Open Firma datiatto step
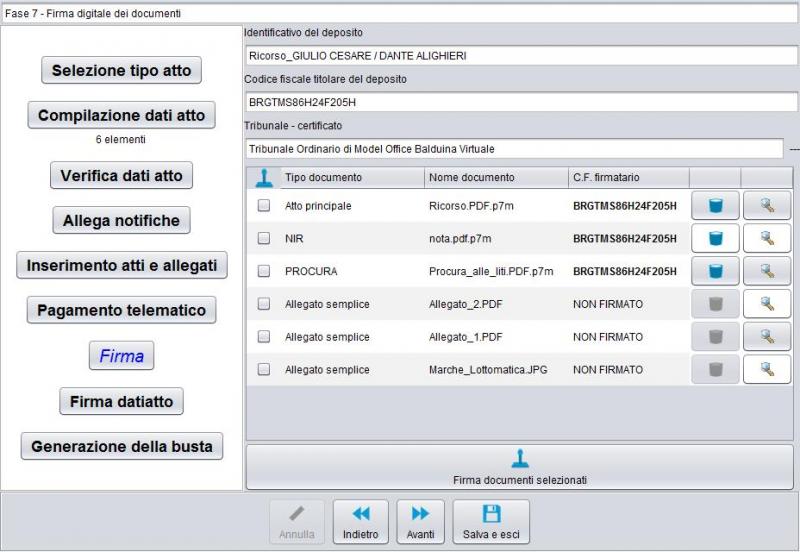The height and width of the screenshot is (552, 800). pos(121,402)
